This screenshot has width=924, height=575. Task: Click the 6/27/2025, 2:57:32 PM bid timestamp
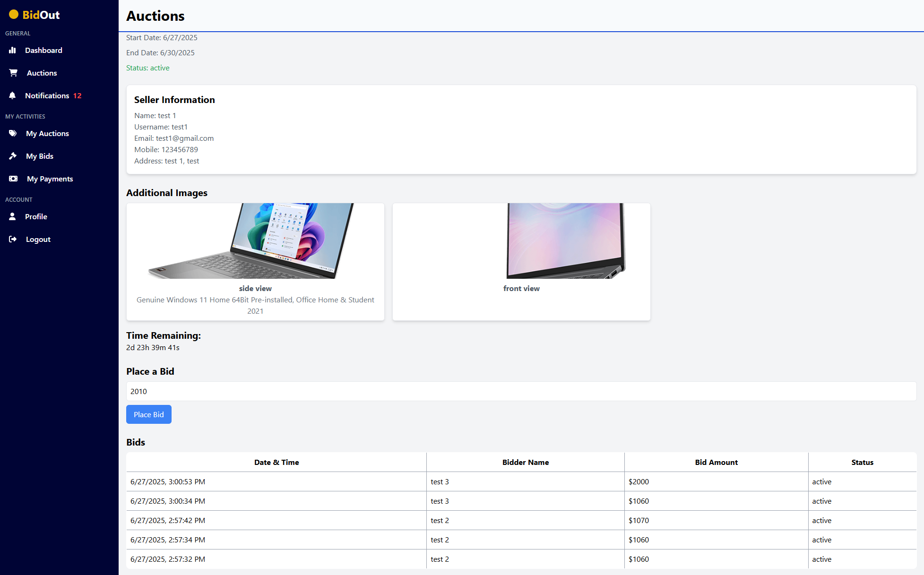[x=168, y=559]
